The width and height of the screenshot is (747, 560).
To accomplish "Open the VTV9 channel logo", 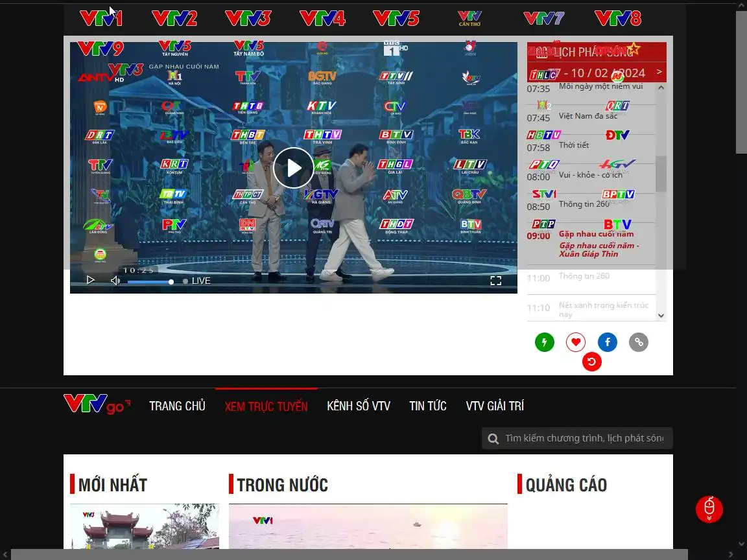I will pyautogui.click(x=101, y=48).
